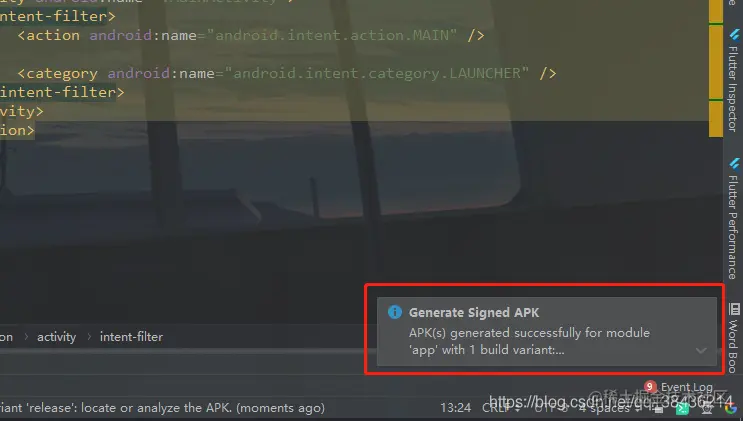Select the activity breadcrumb
743x421 pixels.
56,337
